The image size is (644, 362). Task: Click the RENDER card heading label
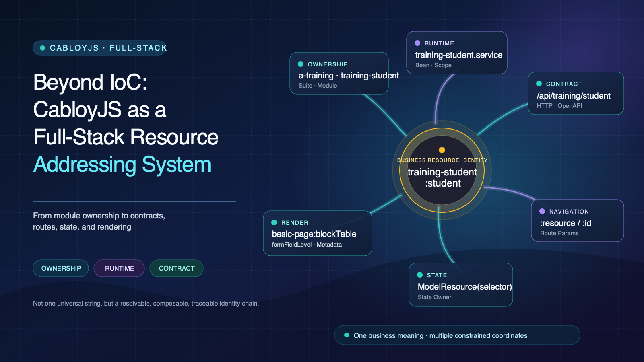click(295, 223)
